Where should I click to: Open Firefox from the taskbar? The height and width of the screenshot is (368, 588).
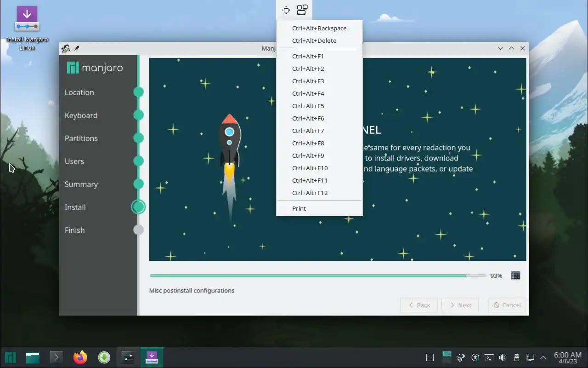click(80, 357)
